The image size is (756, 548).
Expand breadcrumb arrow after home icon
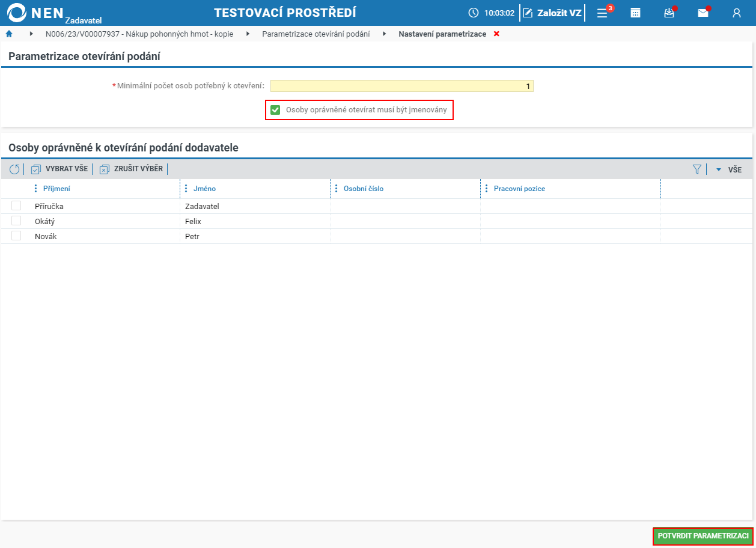point(31,34)
